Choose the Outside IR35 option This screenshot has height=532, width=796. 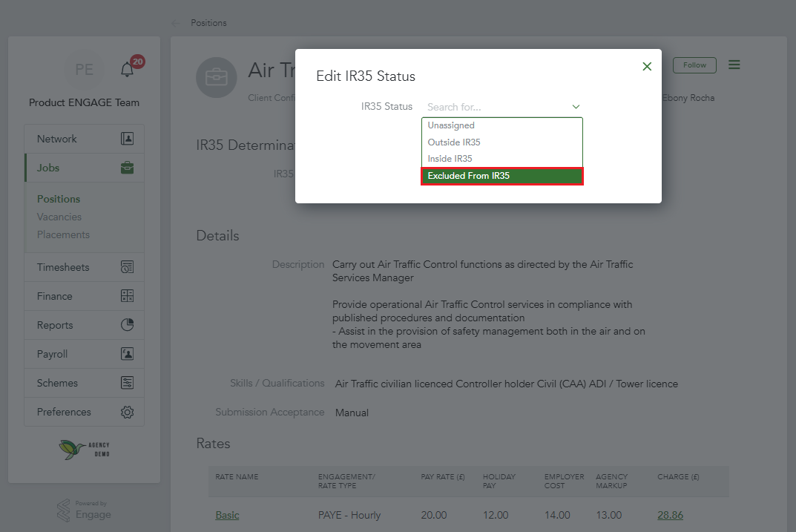[502, 142]
